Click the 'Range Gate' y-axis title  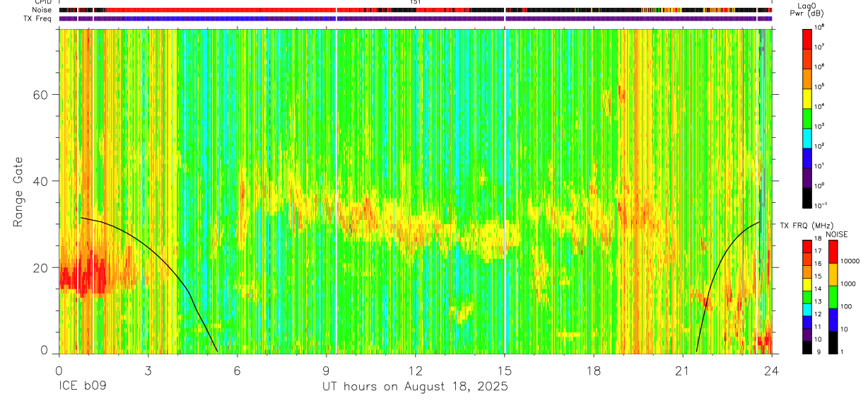click(18, 192)
